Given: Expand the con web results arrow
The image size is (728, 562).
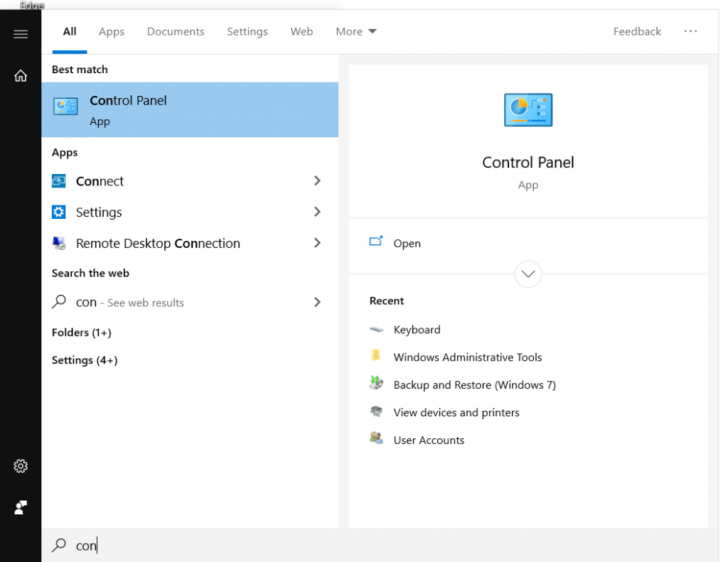Looking at the screenshot, I should (x=317, y=302).
